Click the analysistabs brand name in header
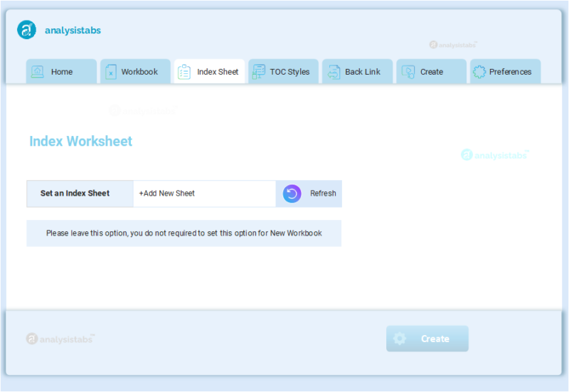Screen dimensions: 569x392 (x=73, y=31)
